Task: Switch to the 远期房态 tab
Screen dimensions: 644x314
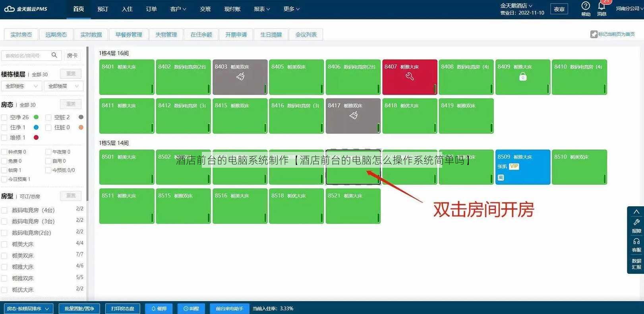Action: click(x=56, y=35)
